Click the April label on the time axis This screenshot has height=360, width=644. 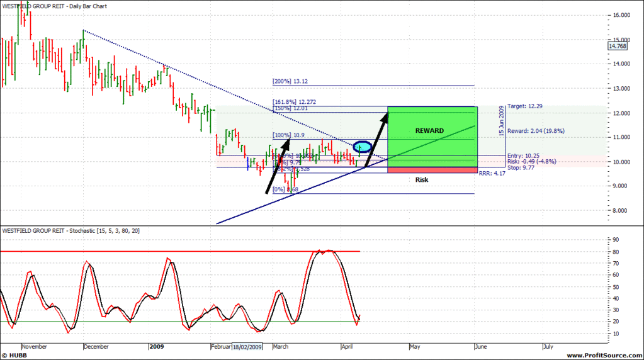point(347,346)
